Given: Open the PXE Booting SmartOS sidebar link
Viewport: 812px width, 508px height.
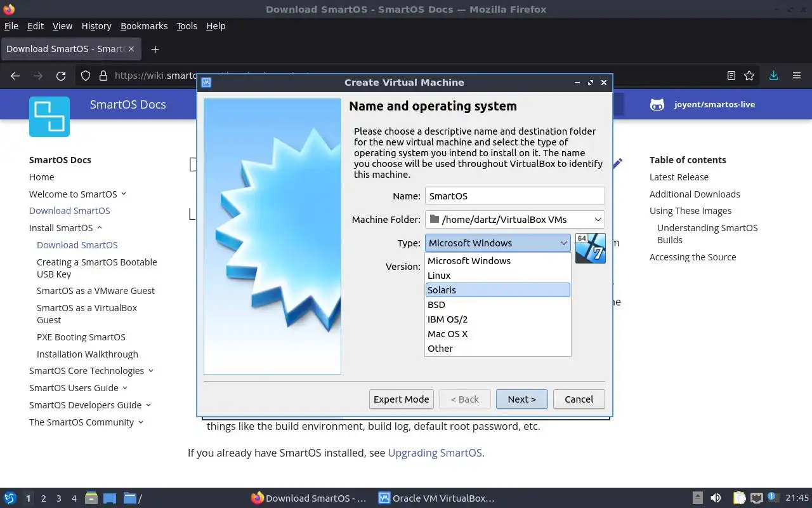Looking at the screenshot, I should [x=81, y=337].
